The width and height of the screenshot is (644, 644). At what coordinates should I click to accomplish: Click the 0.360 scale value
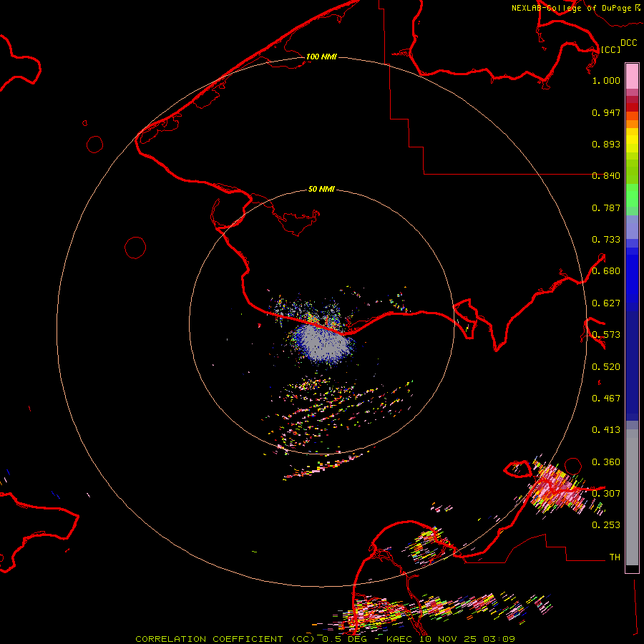(606, 462)
